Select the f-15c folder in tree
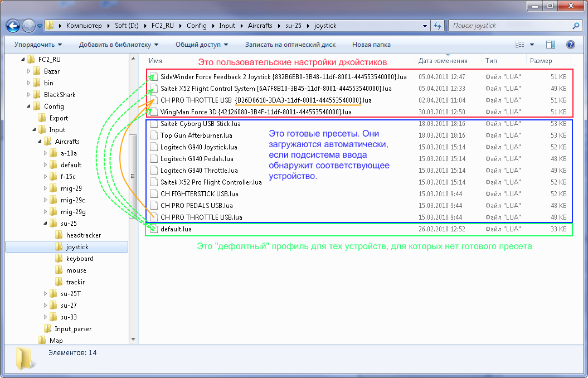The width and height of the screenshot is (588, 378). (x=68, y=177)
